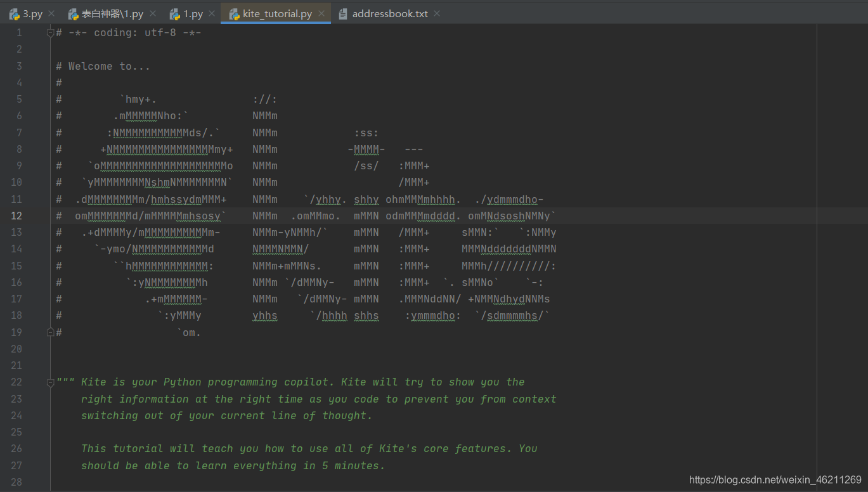Collapse the comment block fold marker at line 1
This screenshot has width=868, height=492.
pyautogui.click(x=51, y=33)
